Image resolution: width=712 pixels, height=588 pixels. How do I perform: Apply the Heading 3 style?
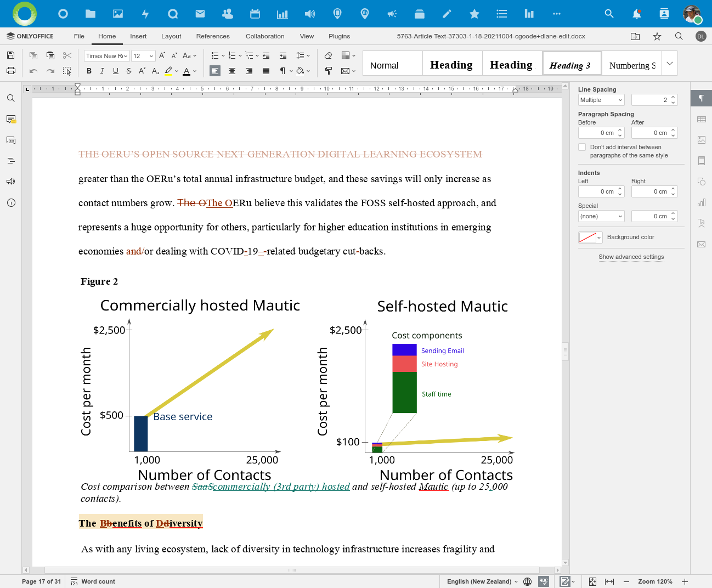point(572,63)
